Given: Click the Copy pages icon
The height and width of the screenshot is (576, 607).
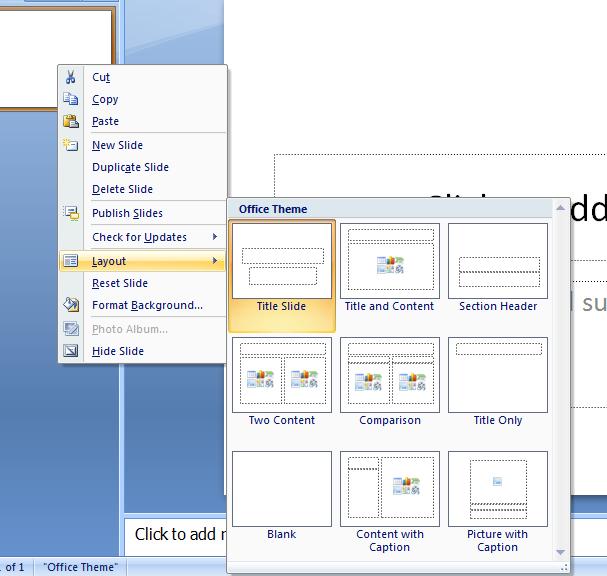Looking at the screenshot, I should pos(70,99).
